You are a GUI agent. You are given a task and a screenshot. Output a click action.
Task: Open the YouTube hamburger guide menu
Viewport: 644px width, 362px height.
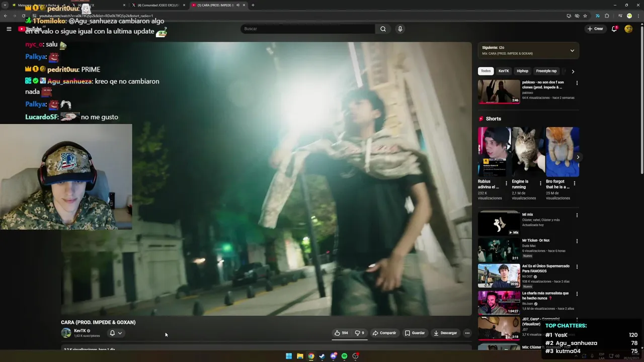9,29
